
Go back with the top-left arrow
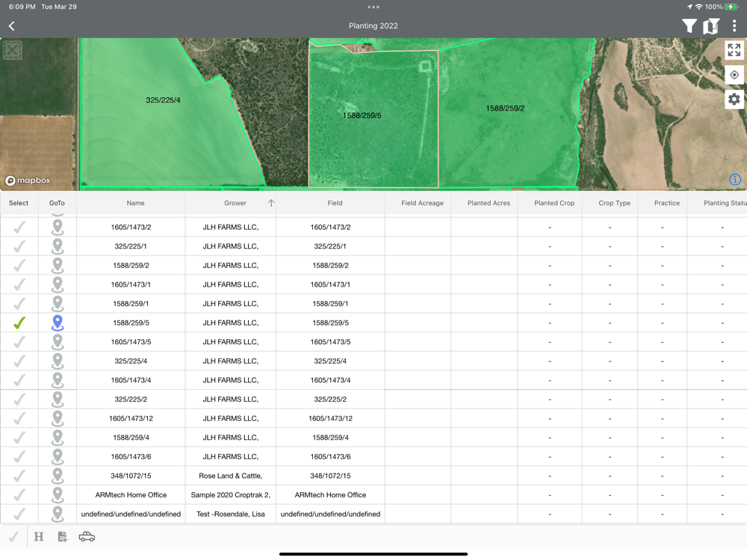(x=12, y=26)
